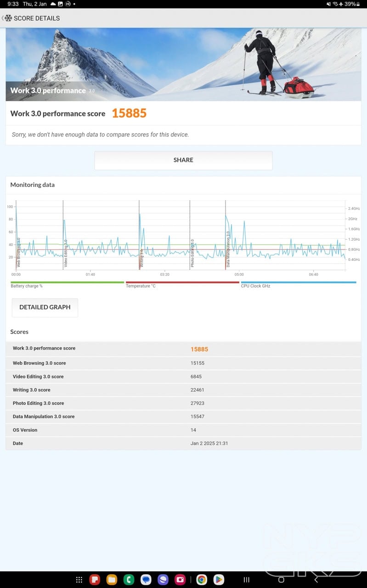
Task: Tap the recent apps navigation button
Action: click(x=247, y=580)
